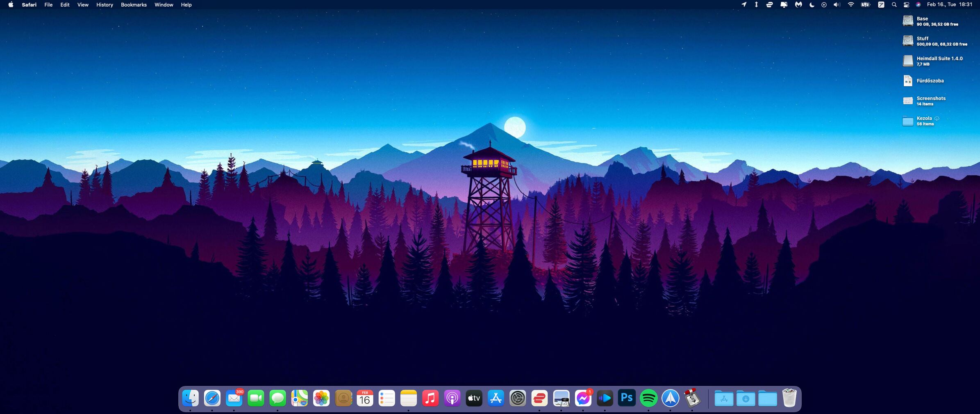Open the Edit menu
The width and height of the screenshot is (980, 414).
[65, 5]
